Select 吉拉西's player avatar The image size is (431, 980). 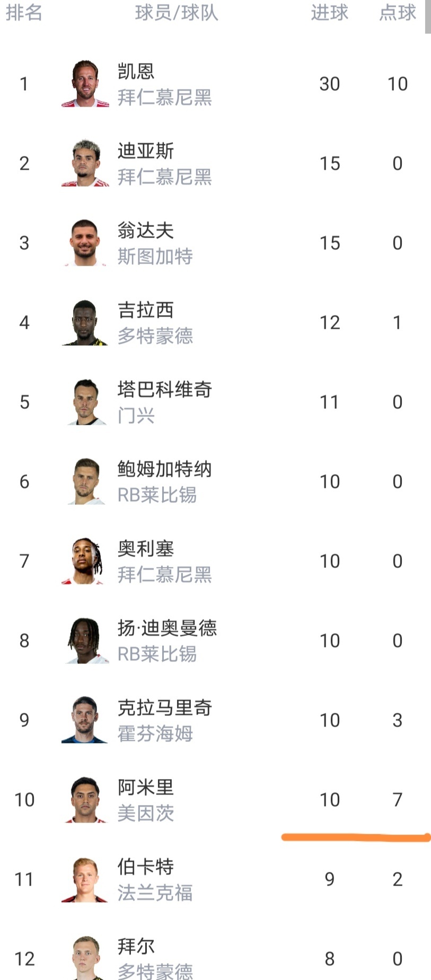85,322
